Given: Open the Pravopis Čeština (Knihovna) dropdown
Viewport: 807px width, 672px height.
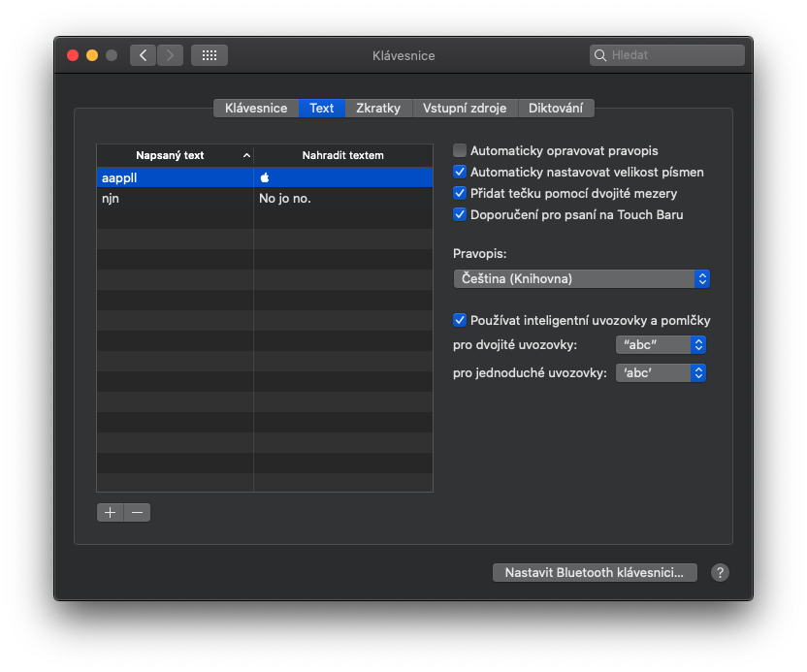Looking at the screenshot, I should pos(581,278).
